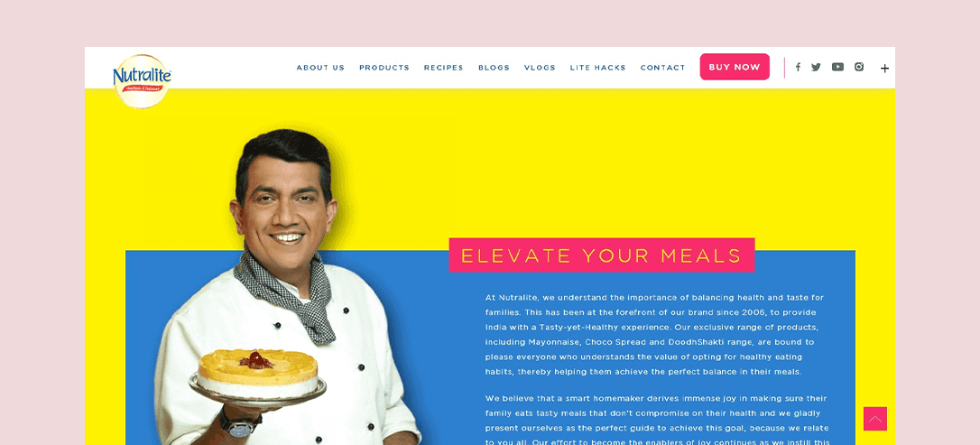Open the Products menu
Screen dimensions: 980x445
(384, 68)
